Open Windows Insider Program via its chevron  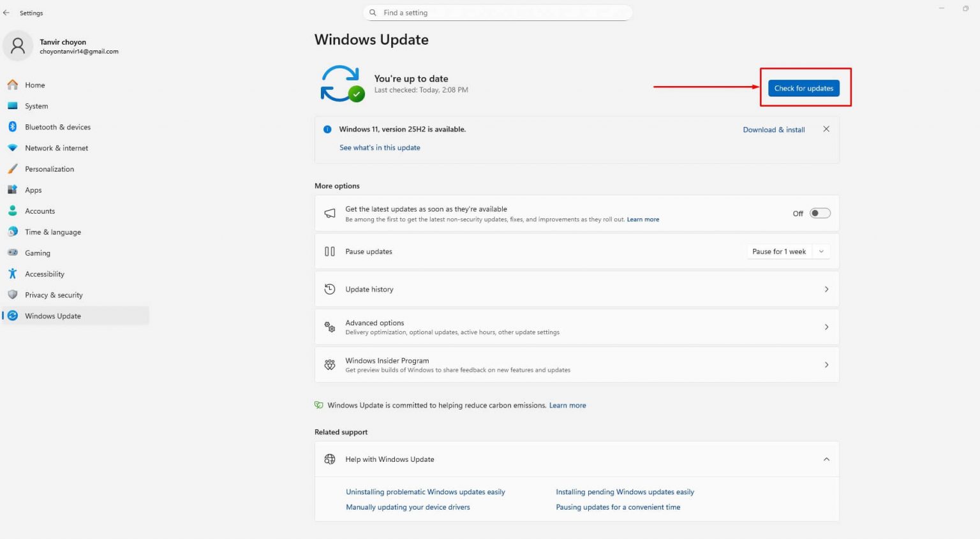826,365
